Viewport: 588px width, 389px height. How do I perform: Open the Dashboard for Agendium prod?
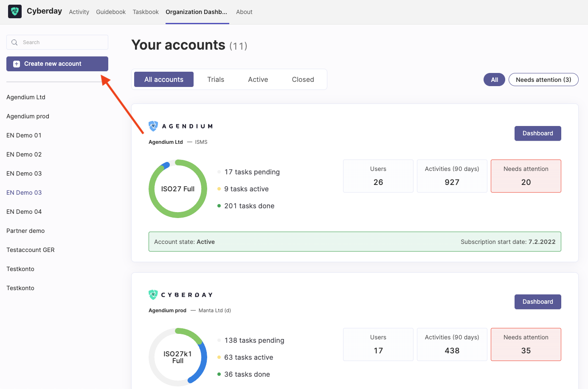click(x=538, y=302)
